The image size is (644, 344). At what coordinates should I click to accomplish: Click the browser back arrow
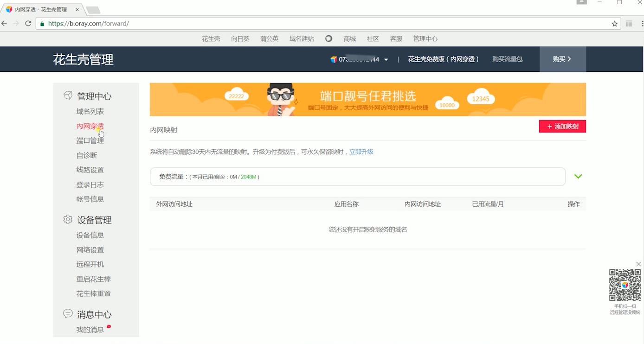tap(5, 24)
